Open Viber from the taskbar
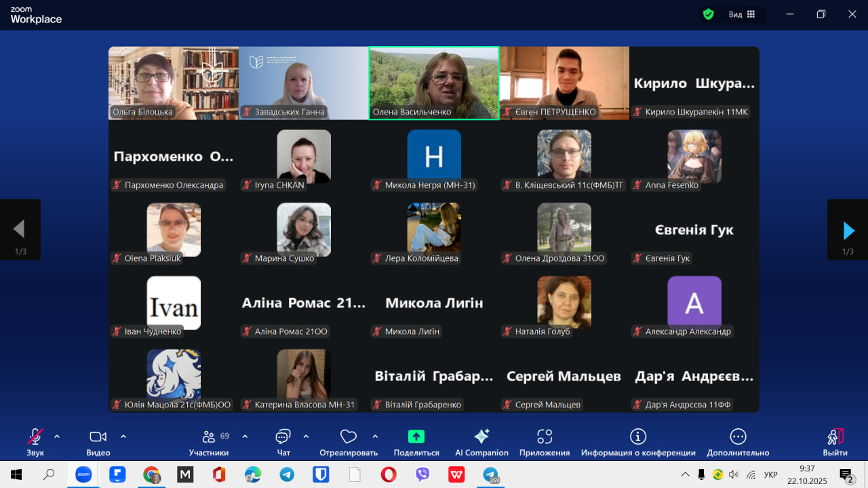The width and height of the screenshot is (868, 488). pyautogui.click(x=422, y=474)
